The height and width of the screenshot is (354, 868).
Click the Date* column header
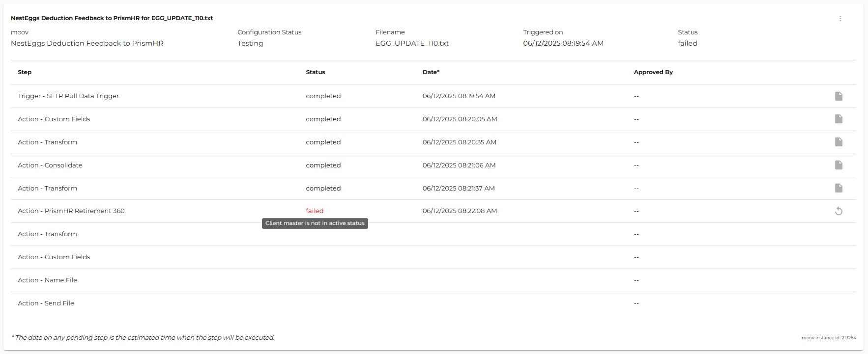pos(431,72)
